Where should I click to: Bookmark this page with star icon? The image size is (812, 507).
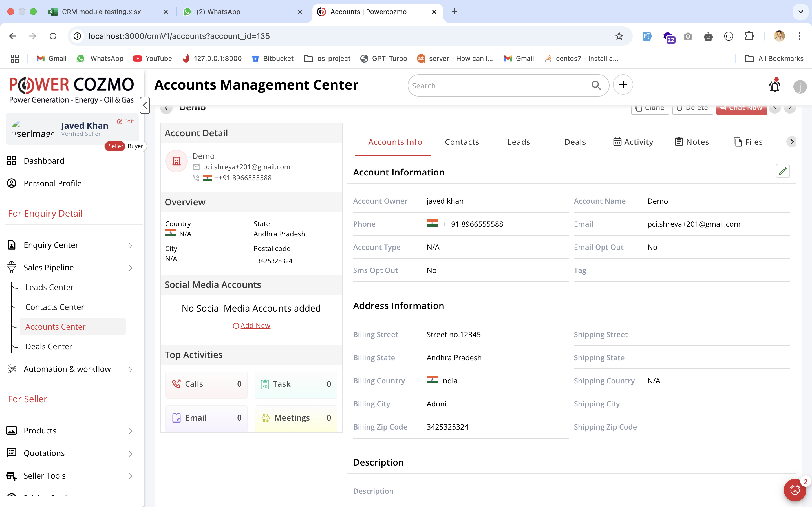619,36
